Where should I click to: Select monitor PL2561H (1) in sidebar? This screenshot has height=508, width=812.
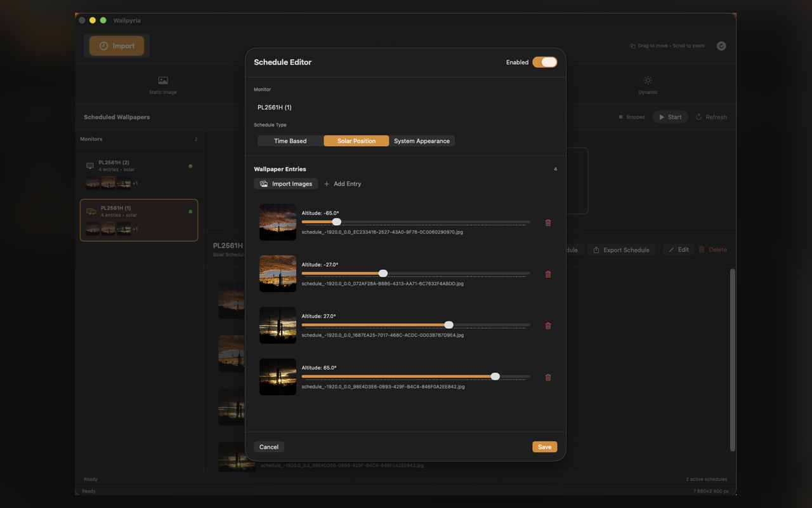pos(139,220)
